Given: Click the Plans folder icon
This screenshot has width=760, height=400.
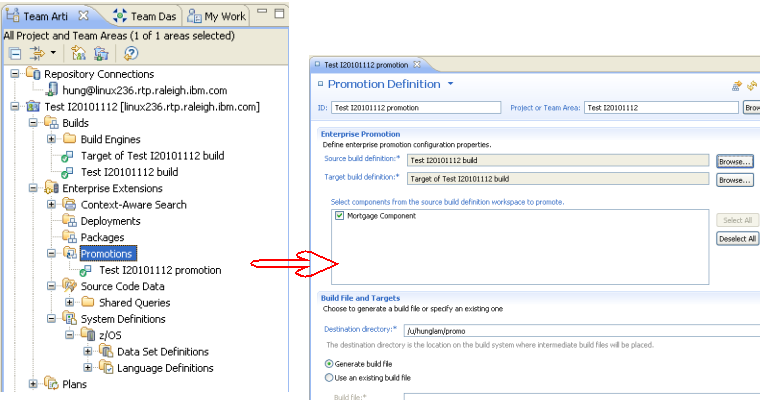Looking at the screenshot, I should point(51,384).
